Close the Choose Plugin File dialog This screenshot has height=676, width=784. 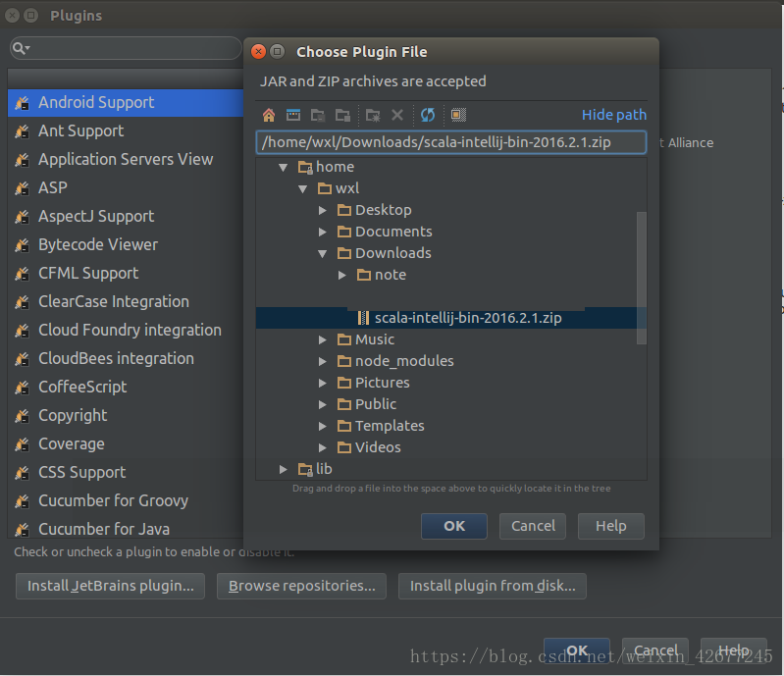[x=258, y=52]
